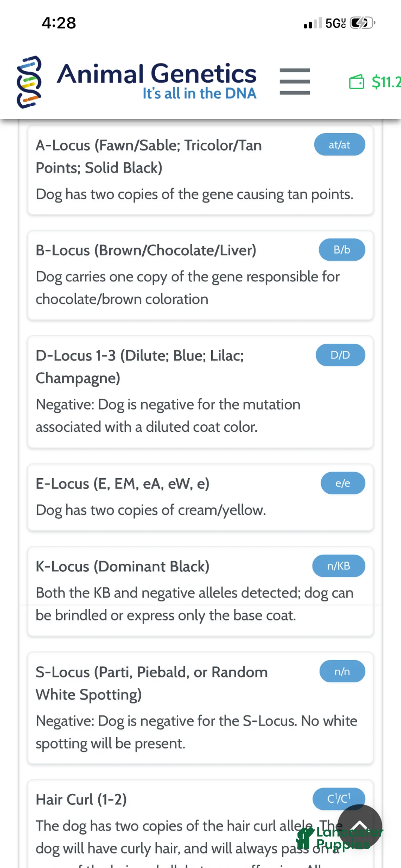Click the n/KB result pill

pos(338,566)
